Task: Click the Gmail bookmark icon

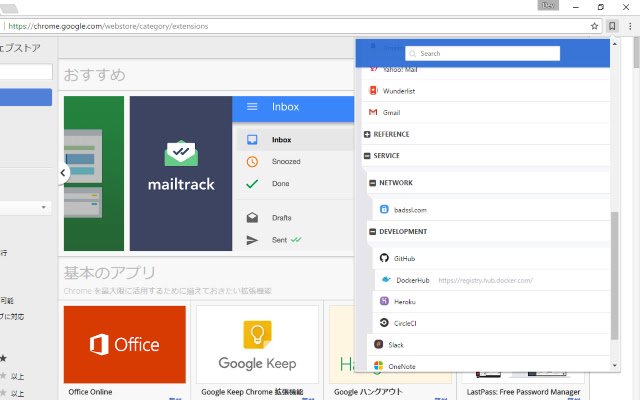Action: [x=373, y=112]
